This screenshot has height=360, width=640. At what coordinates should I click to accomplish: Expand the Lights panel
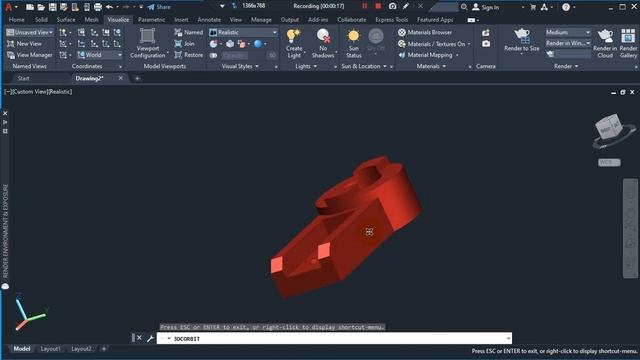click(306, 66)
